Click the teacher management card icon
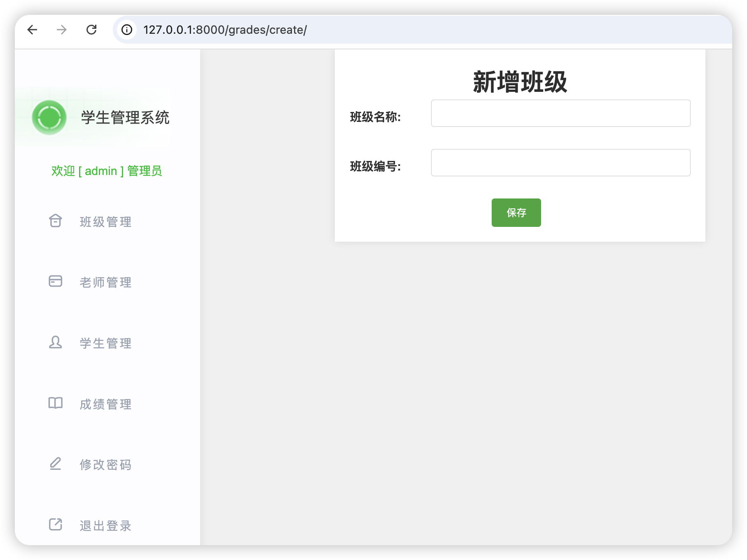The width and height of the screenshot is (747, 560). pos(56,281)
